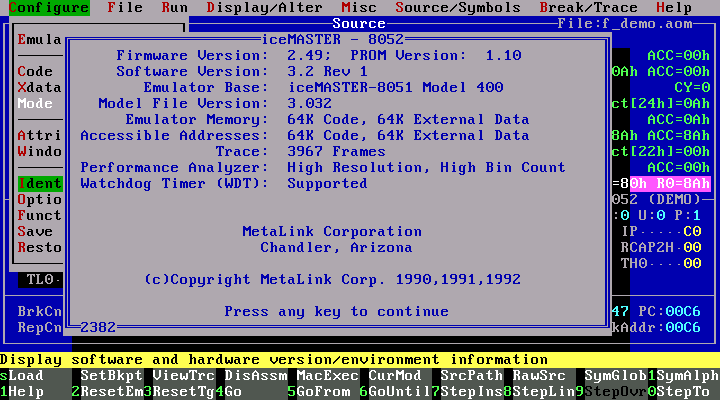Click the 3ResetTg function key
This screenshot has width=720, height=400.
pos(180,392)
